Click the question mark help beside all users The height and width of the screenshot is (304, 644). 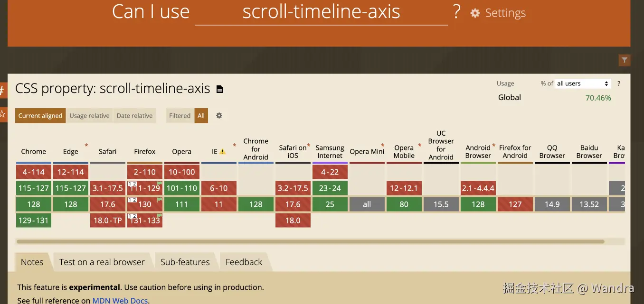pos(619,83)
